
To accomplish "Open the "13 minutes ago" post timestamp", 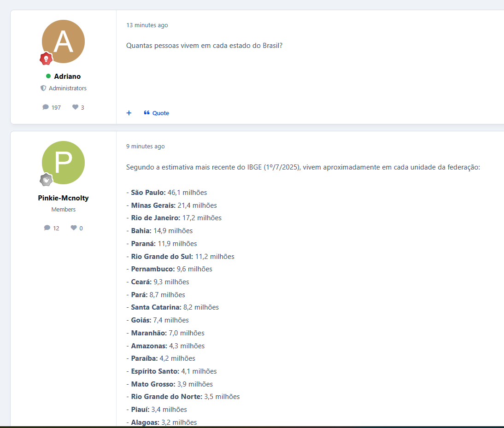I will (x=147, y=25).
